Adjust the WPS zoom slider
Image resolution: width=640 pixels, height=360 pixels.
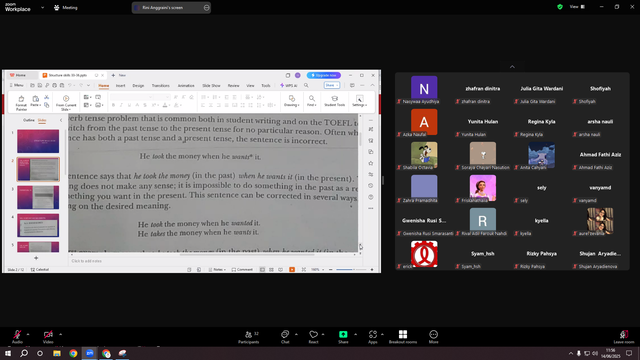click(x=351, y=270)
